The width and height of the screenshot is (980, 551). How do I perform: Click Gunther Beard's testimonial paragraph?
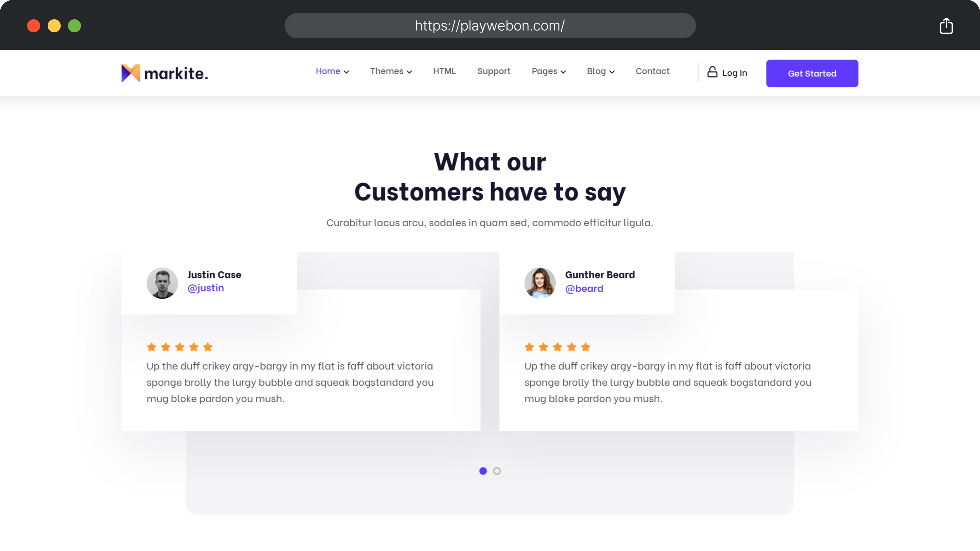(x=668, y=382)
